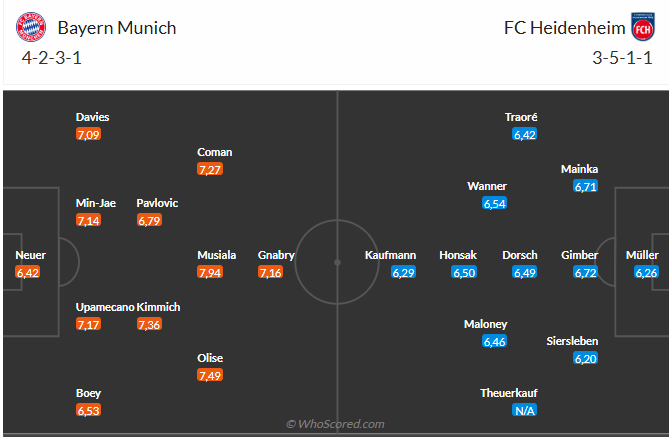Select player Davies on the pitch

click(x=92, y=117)
